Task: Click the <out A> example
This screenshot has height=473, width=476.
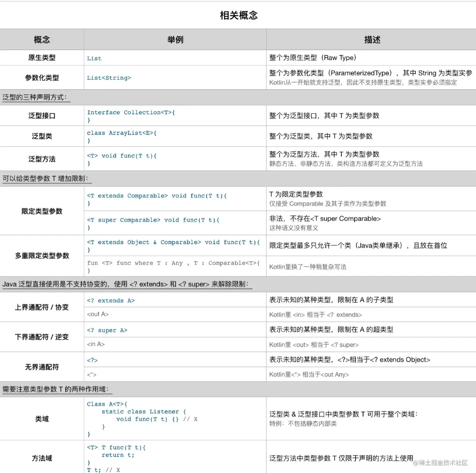Action: tap(98, 314)
